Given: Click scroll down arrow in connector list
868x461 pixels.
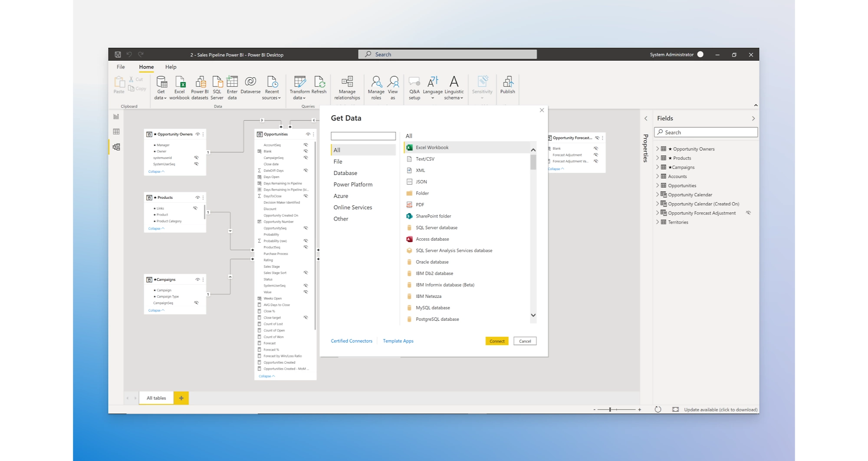Looking at the screenshot, I should click(x=533, y=315).
